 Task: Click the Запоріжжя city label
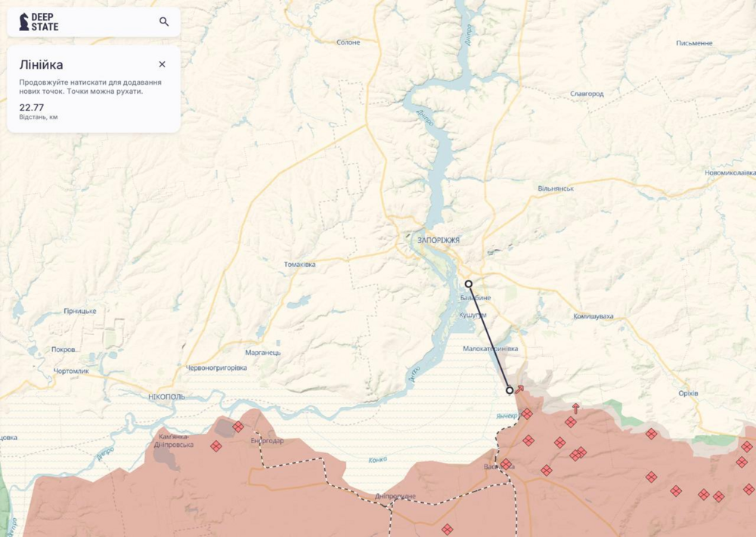[438, 240]
